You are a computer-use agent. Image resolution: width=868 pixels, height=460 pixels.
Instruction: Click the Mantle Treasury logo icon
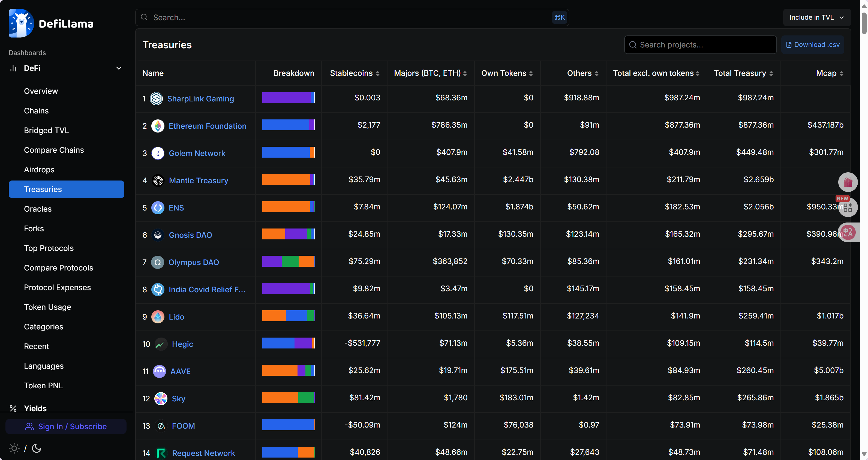click(x=158, y=180)
